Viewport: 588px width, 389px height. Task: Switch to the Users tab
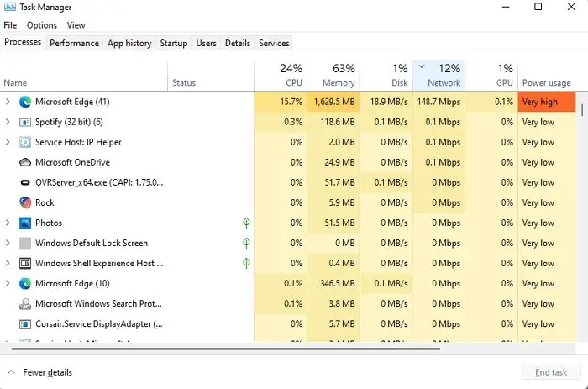[x=207, y=43]
